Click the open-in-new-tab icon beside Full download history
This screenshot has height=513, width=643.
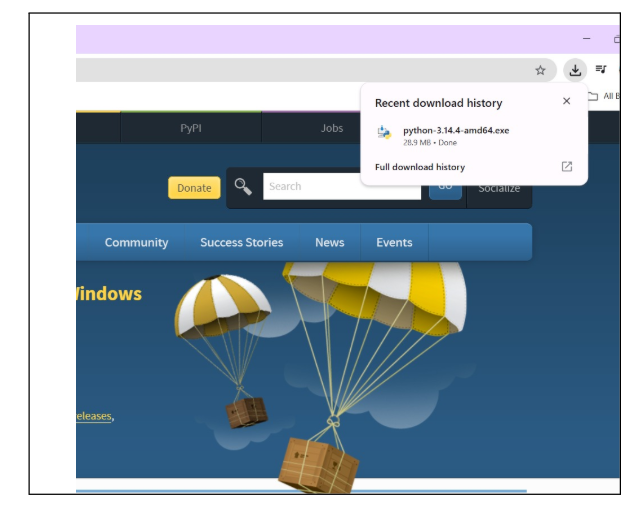tap(567, 167)
